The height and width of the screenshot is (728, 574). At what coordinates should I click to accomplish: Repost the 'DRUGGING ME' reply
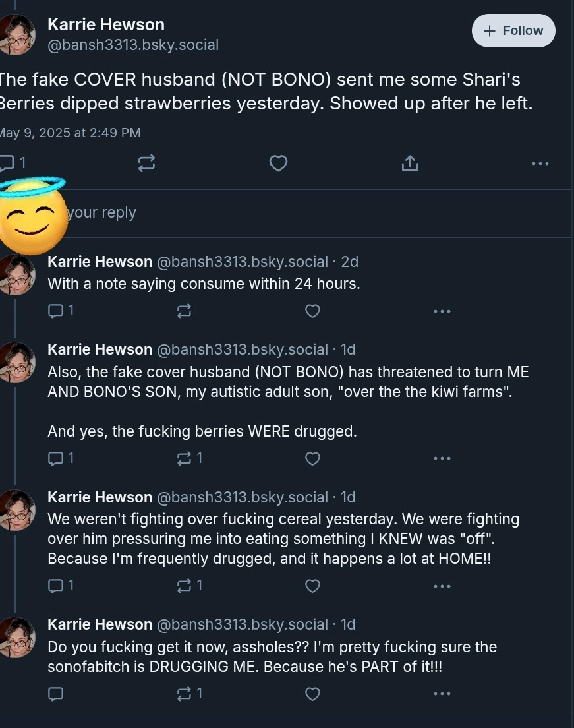click(x=189, y=694)
